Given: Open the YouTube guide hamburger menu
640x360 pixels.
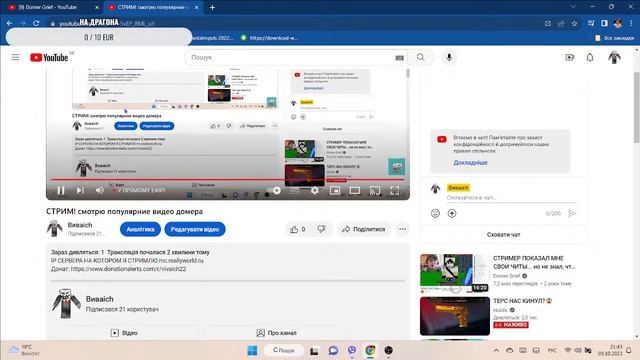Looking at the screenshot, I should coord(15,57).
